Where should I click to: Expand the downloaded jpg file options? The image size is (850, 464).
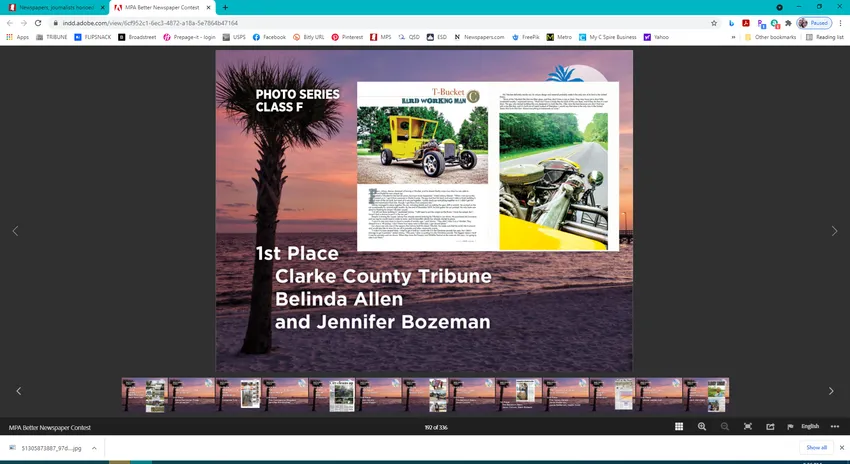pos(94,448)
